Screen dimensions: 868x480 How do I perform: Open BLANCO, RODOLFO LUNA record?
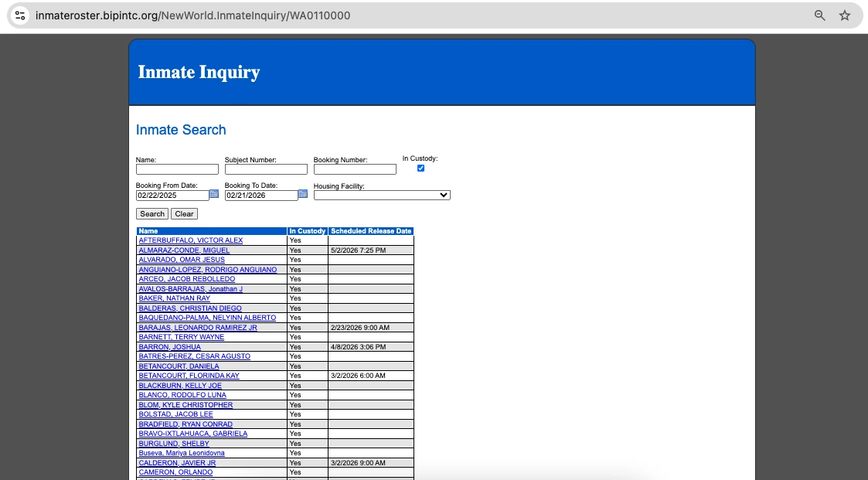pos(182,395)
